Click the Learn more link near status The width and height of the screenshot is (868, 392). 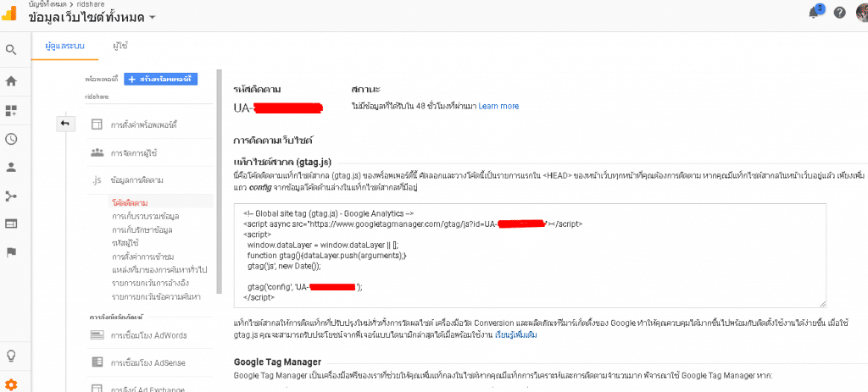pyautogui.click(x=498, y=106)
